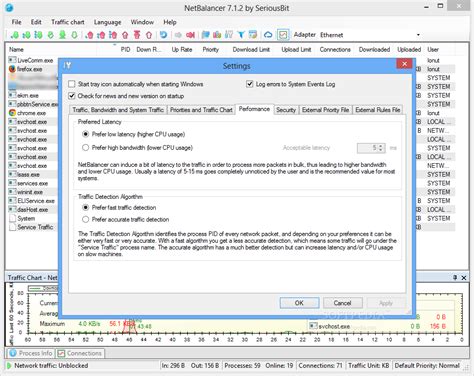Click OK in Settings dialog

pos(299,303)
